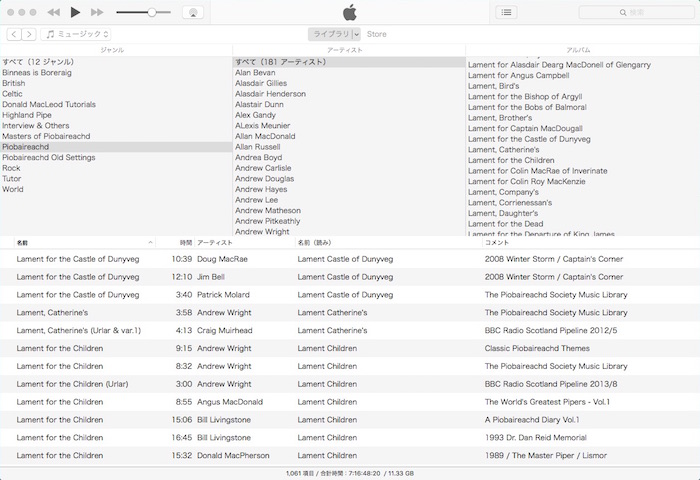
Task: Click the back navigation arrow
Action: [14, 34]
